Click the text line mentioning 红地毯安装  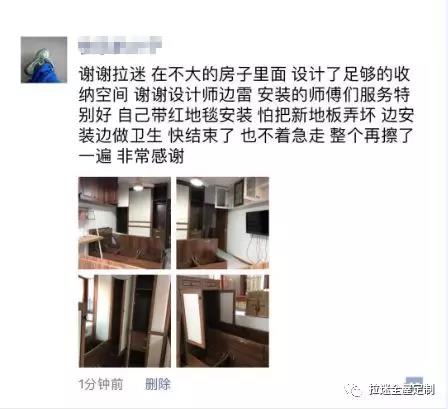tap(246, 115)
